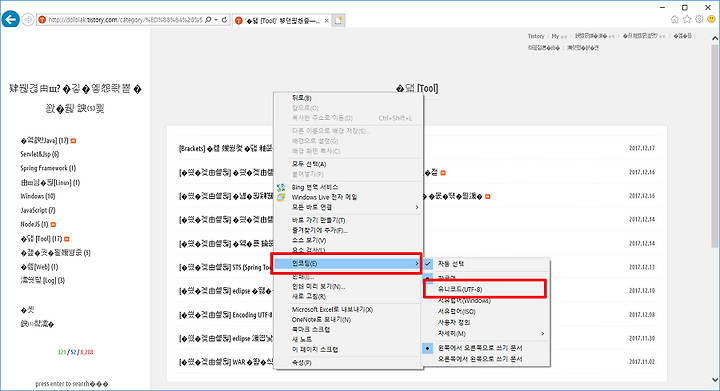Click the browser Forward arrow button
Screen dimensions: 720x391
pos(28,20)
